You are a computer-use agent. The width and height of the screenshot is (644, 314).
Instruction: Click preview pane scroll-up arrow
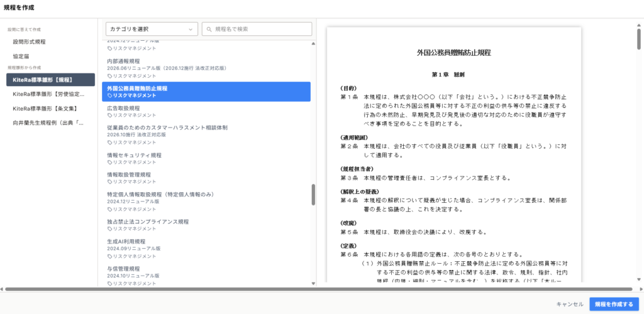click(x=639, y=25)
